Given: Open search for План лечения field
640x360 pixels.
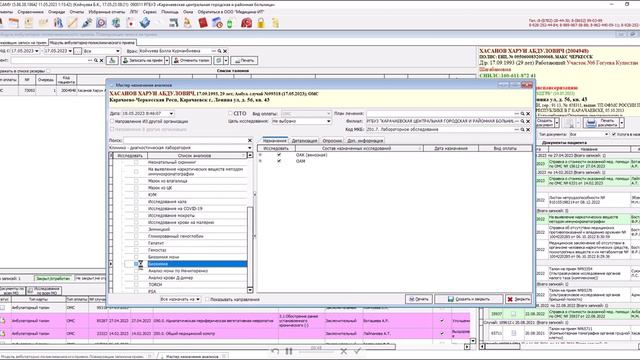Looking at the screenshot, I should (x=522, y=113).
